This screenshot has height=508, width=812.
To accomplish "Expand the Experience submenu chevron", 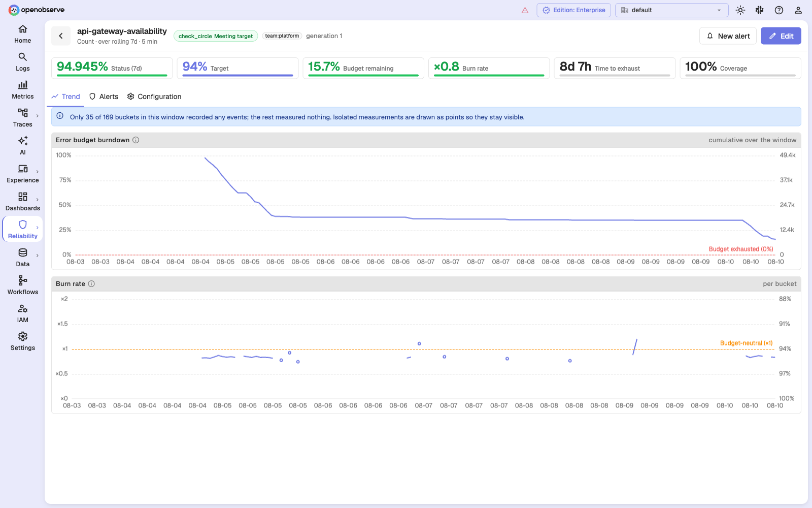I will pyautogui.click(x=38, y=172).
